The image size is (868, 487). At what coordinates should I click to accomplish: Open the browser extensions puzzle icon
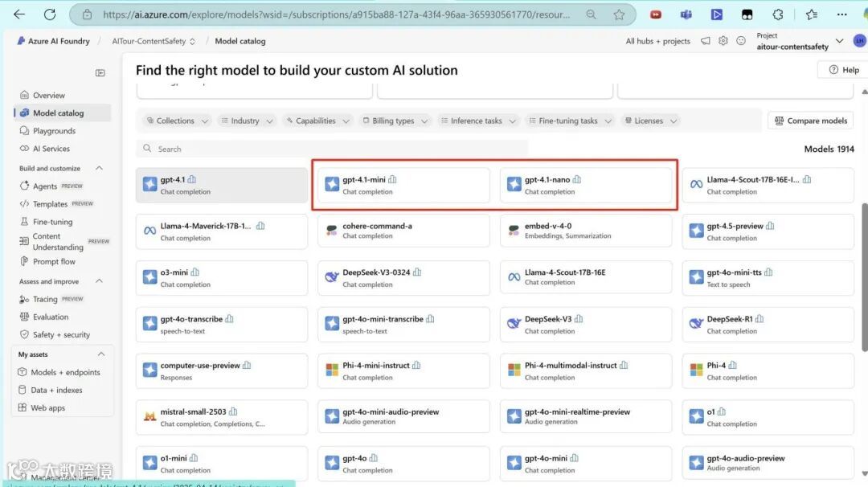pos(778,15)
